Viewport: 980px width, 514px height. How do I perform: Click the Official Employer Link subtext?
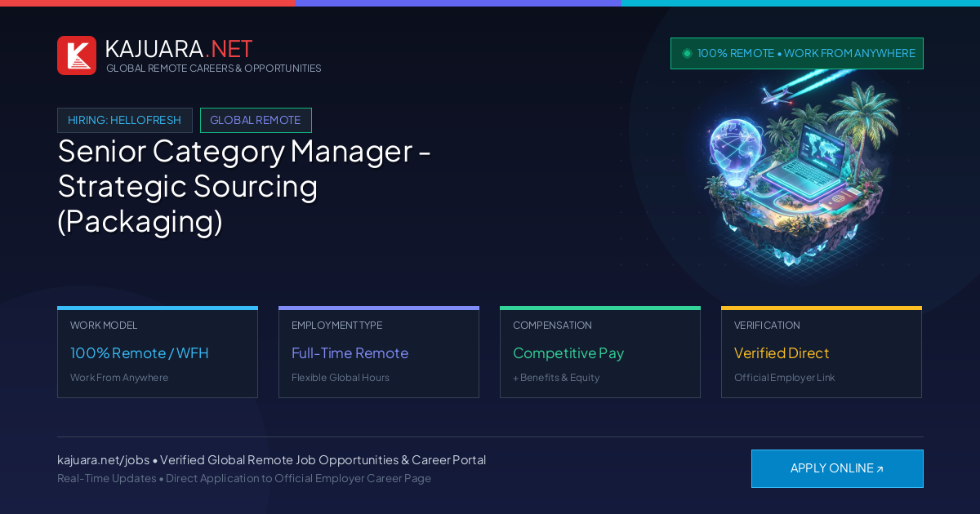[x=785, y=378]
